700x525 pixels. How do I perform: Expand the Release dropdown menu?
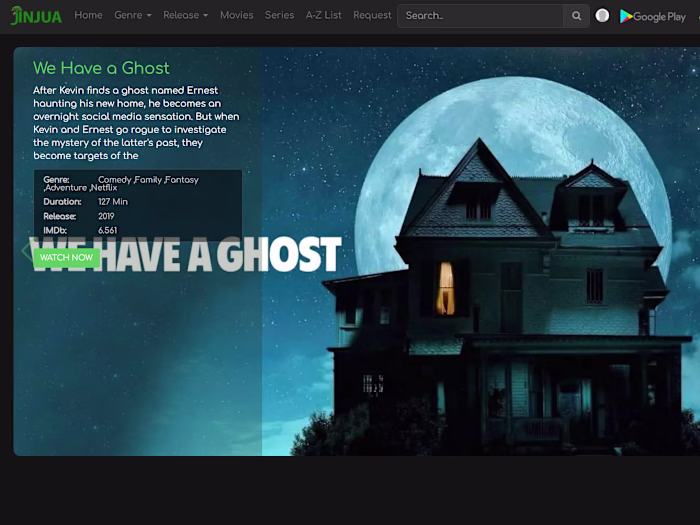[x=186, y=15]
